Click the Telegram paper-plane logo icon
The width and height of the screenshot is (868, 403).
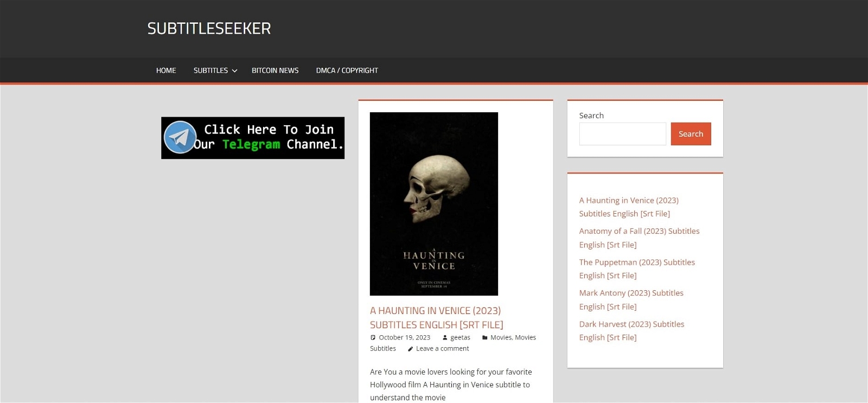tap(180, 137)
